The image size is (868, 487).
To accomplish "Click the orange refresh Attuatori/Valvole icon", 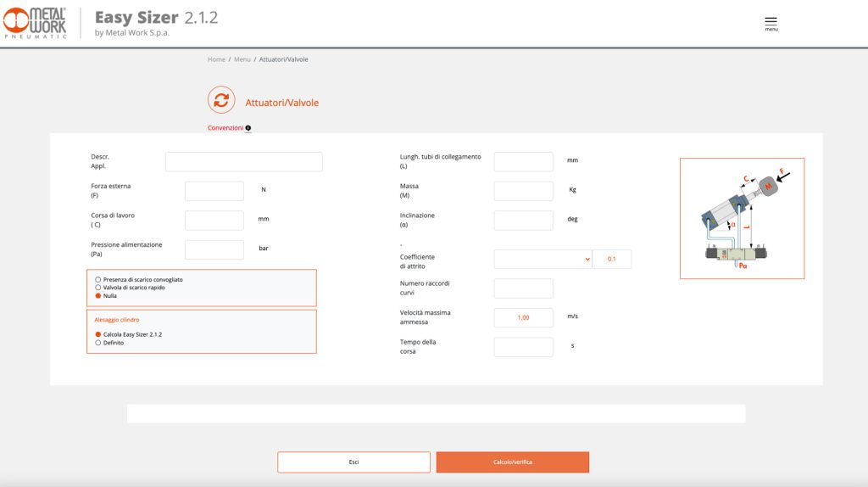I will (x=221, y=100).
